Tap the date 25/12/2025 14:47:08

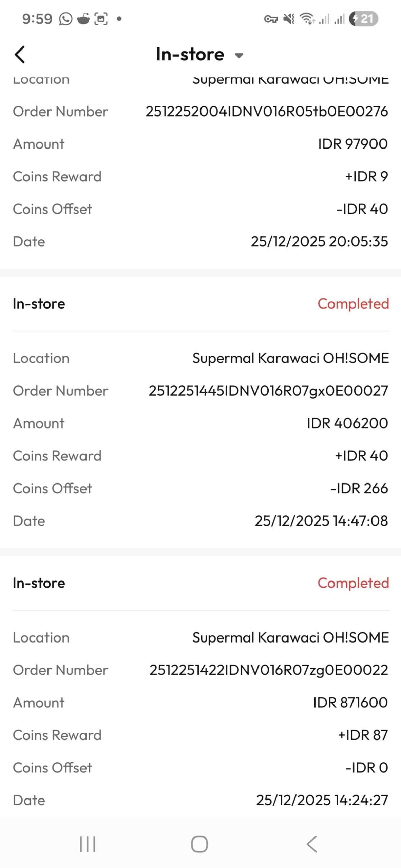(x=321, y=521)
